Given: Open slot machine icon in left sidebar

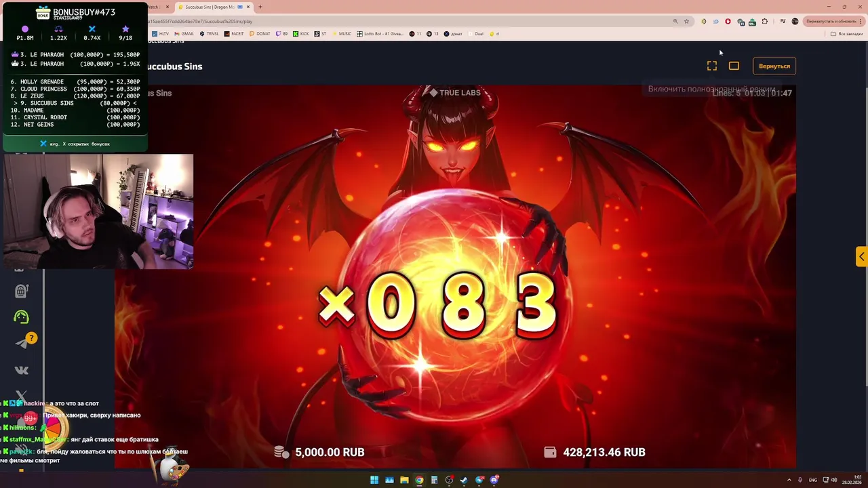Looking at the screenshot, I should pos(21,291).
